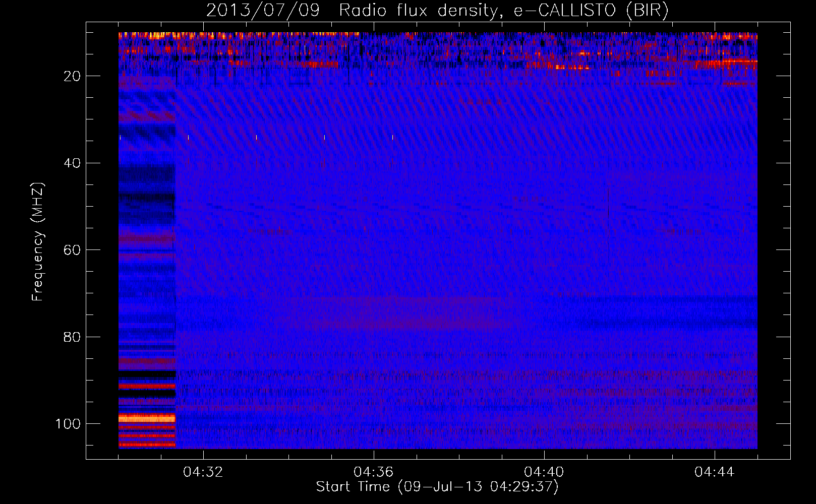Click the 80 MHz frequency label

72,337
